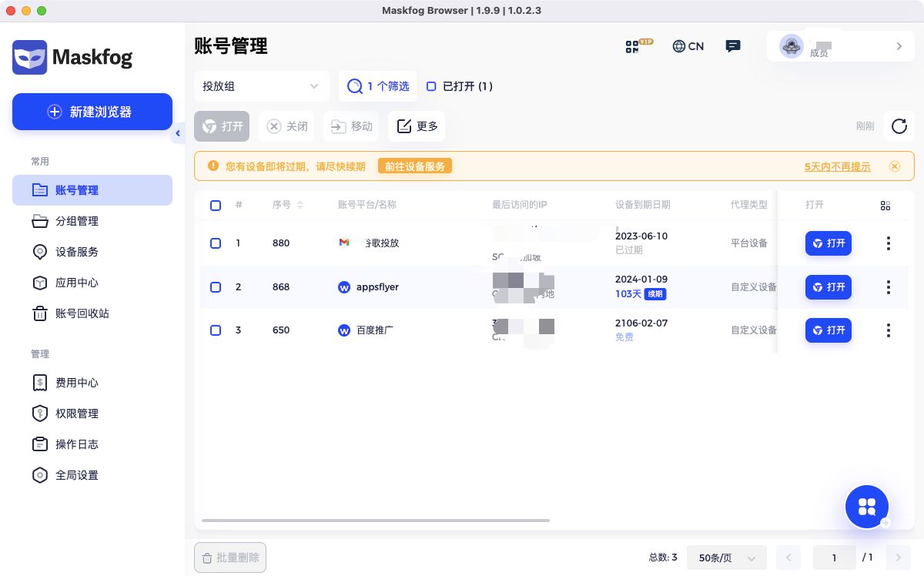Click the page number input field
Screen dimensions: 924x576
tap(835, 557)
